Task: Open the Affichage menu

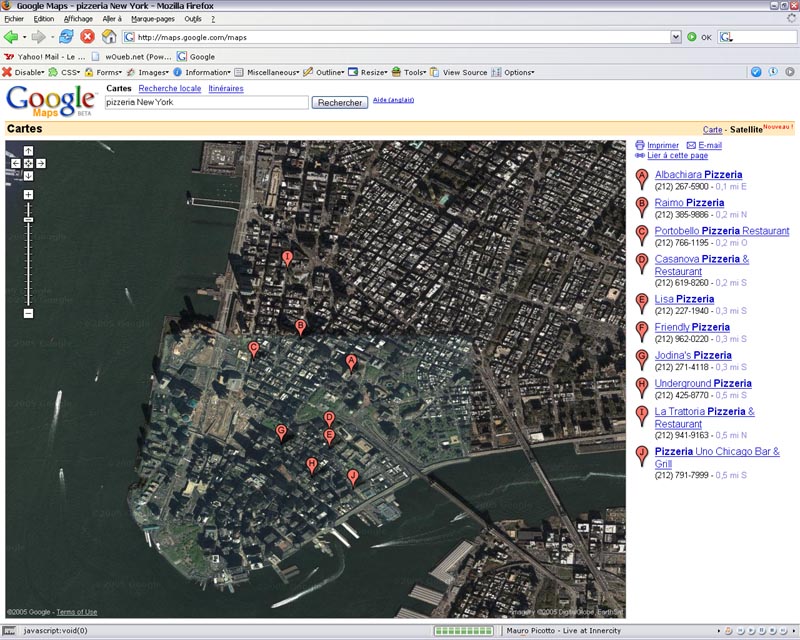Action: 78,19
